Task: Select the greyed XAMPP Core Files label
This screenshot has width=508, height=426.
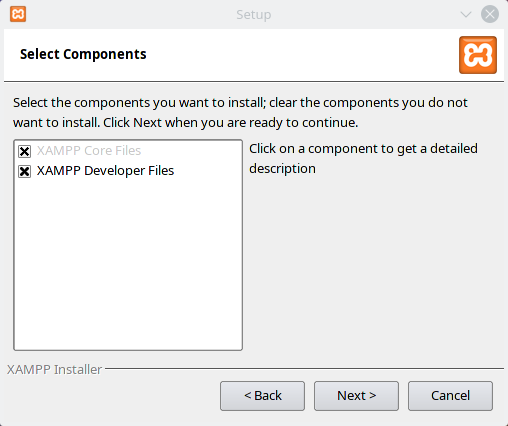Action: point(89,151)
